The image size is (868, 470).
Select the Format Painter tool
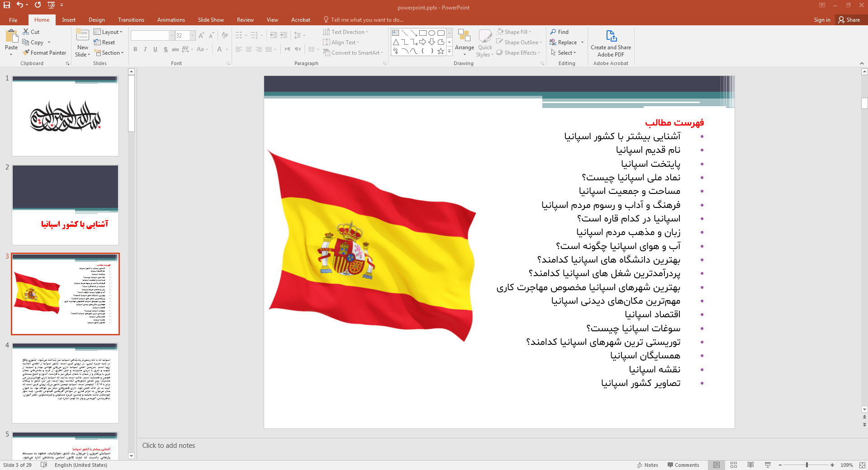tap(44, 53)
